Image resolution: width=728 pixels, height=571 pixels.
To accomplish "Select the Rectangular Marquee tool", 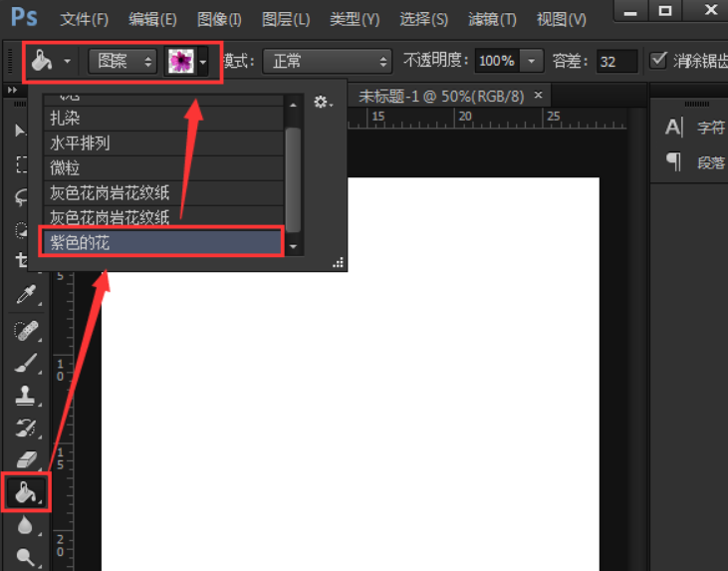I will (x=21, y=164).
